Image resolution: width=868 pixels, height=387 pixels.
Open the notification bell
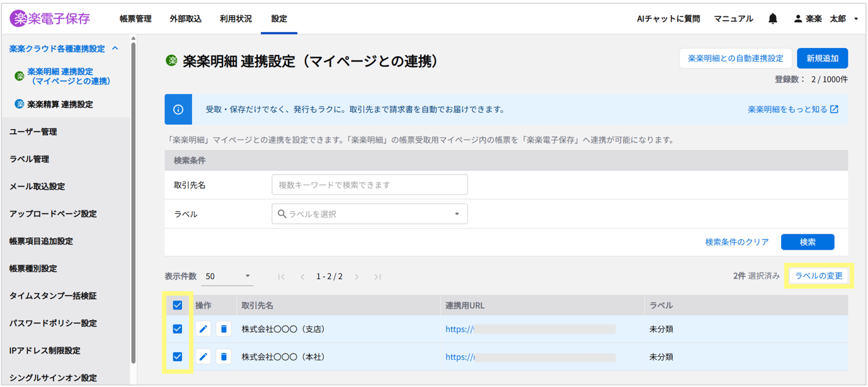pyautogui.click(x=773, y=19)
